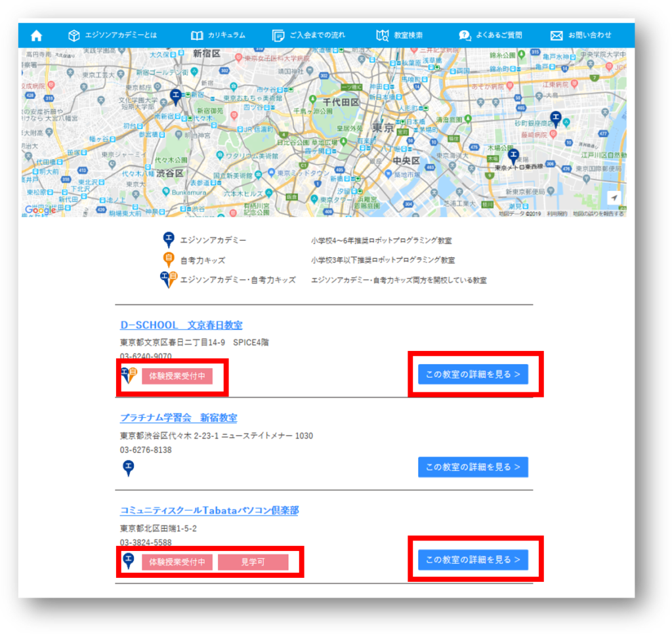Click the 千代田区 label on the map
The height and width of the screenshot is (635, 672).
[341, 102]
